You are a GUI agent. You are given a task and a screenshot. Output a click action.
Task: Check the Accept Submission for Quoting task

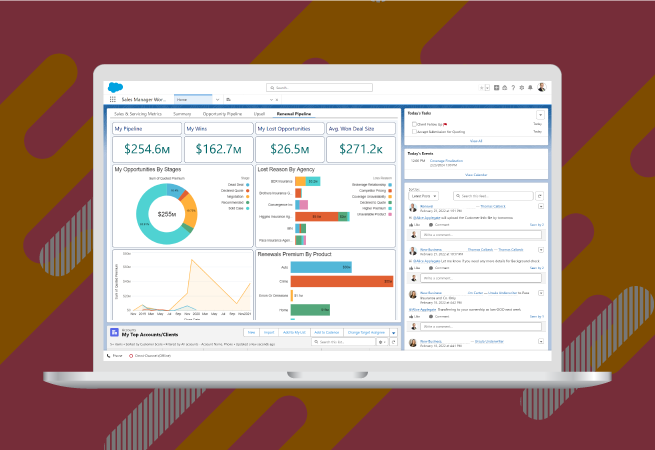pyautogui.click(x=413, y=131)
